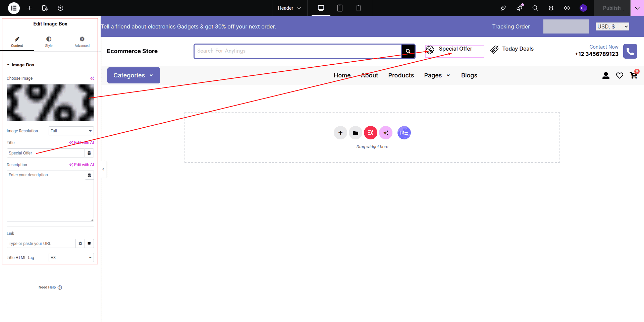Open the add element plus icon
644x322 pixels.
30,8
